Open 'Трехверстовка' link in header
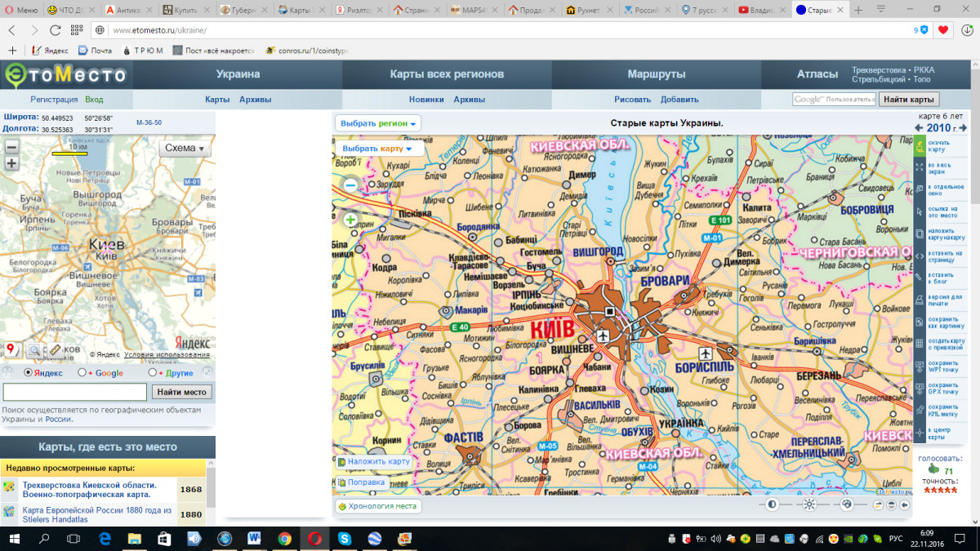The image size is (980, 551). [879, 70]
